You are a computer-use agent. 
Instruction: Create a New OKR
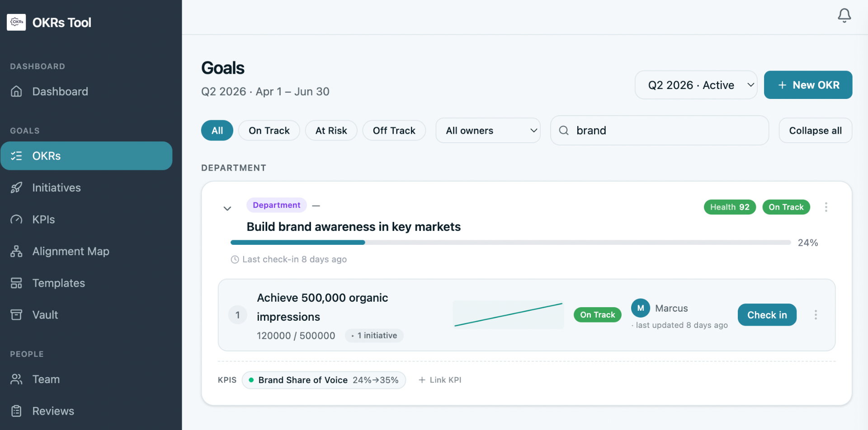point(808,85)
